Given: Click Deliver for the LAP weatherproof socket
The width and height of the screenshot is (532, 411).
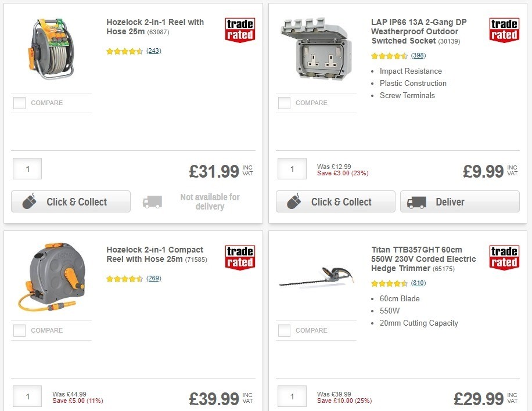Looking at the screenshot, I should click(459, 201).
